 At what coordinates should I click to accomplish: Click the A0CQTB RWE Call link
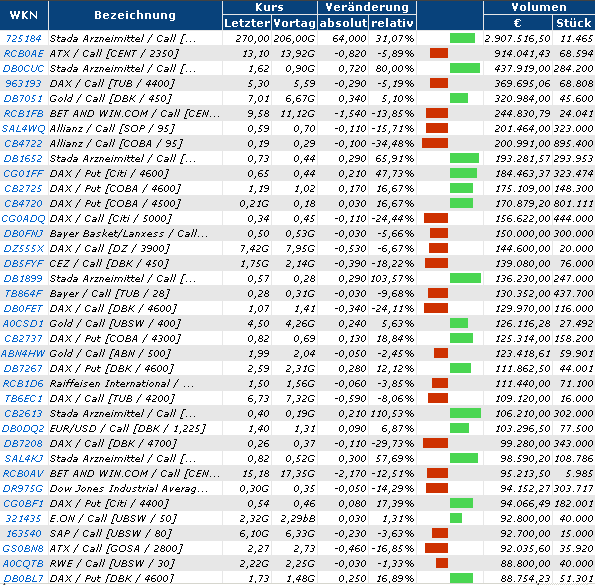tap(24, 564)
